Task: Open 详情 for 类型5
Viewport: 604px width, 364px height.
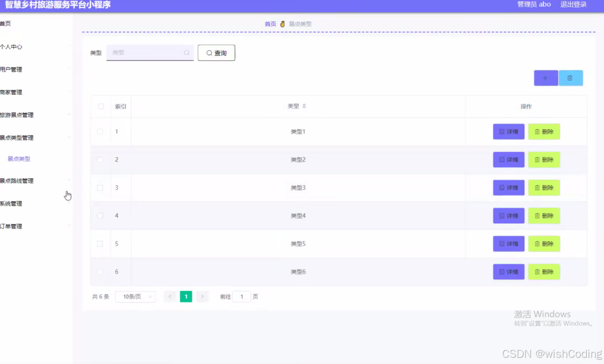Action: tap(509, 243)
